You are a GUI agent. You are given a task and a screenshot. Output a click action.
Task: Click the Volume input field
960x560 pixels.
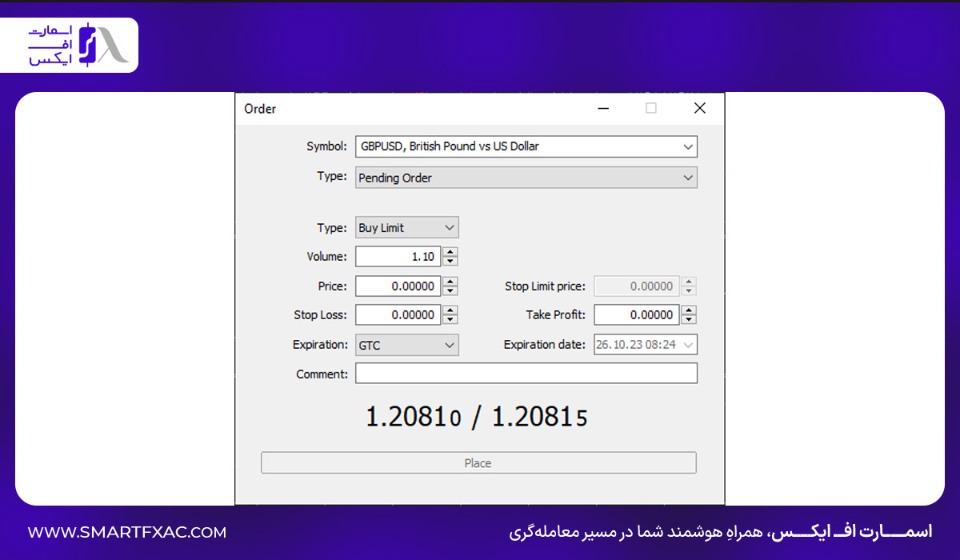[398, 257]
